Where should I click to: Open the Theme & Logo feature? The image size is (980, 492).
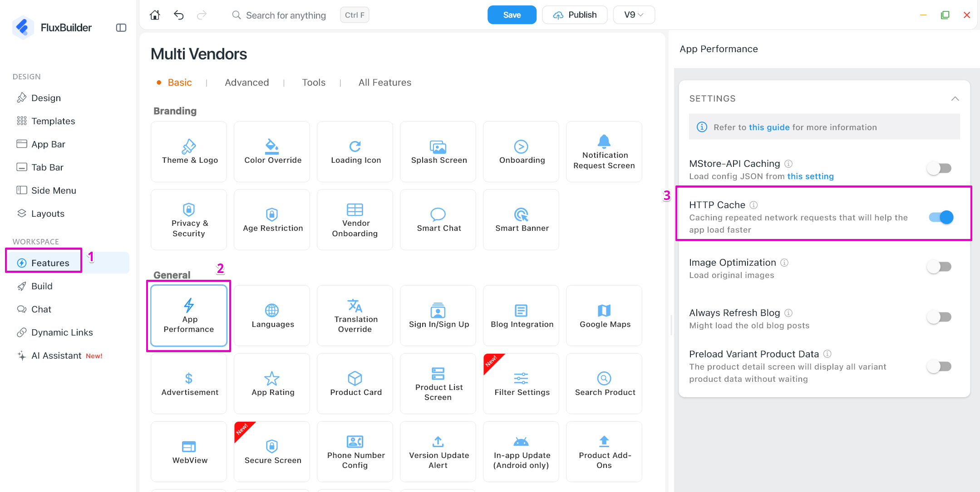[189, 152]
